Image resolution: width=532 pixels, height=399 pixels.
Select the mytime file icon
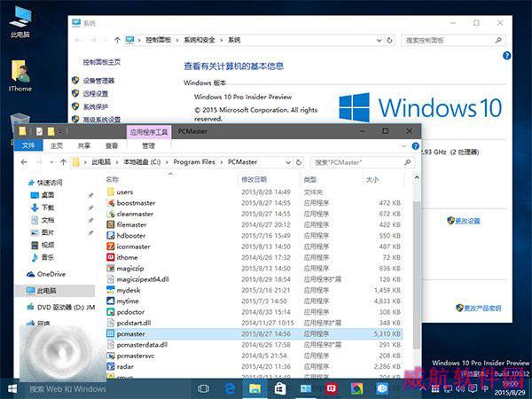point(111,301)
